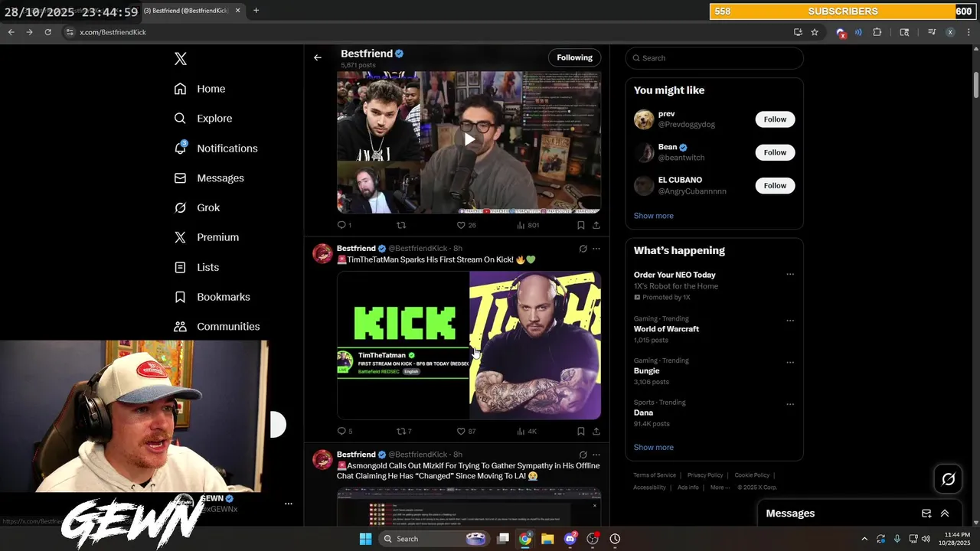Like the post with 26 likes
Screen dimensions: 980x551
tap(465, 225)
